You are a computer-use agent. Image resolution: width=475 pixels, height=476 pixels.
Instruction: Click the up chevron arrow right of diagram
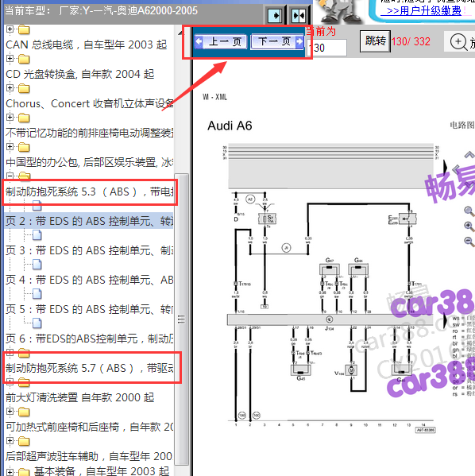point(469,155)
